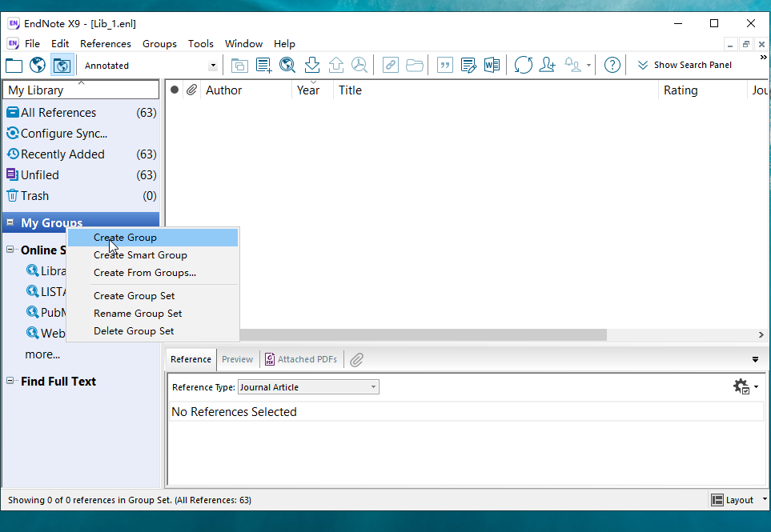Select All References in sidebar
Viewport: 771px width, 532px height.
pos(81,113)
